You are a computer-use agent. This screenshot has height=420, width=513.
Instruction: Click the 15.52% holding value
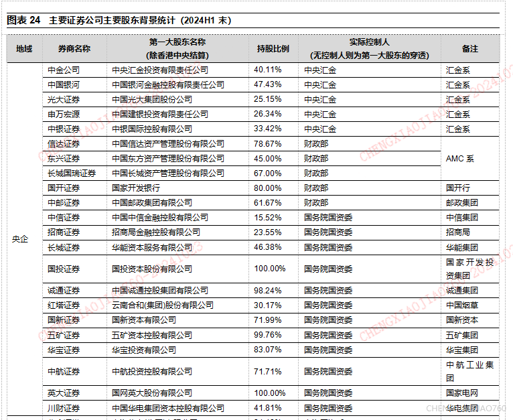[x=268, y=217]
